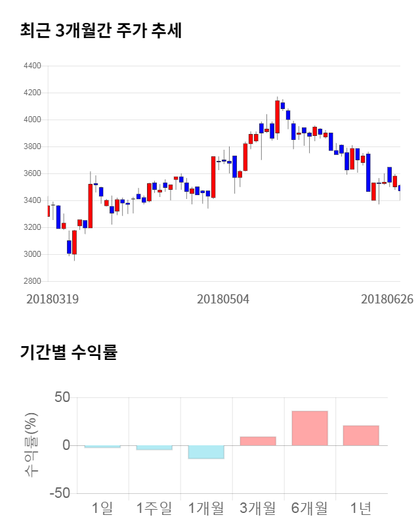The height and width of the screenshot is (532, 420).
Task: Click the 1개월 negative return bar
Action: (x=205, y=452)
